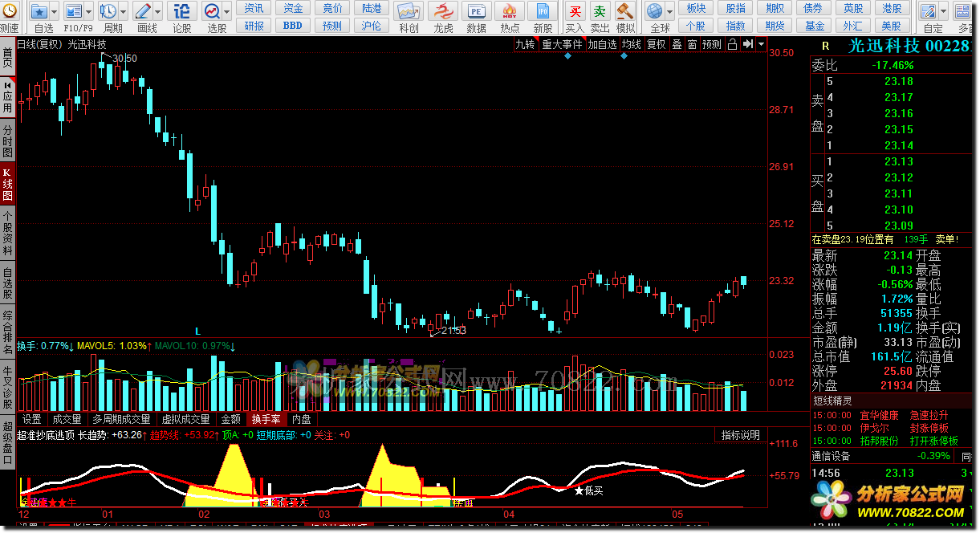This screenshot has width=980, height=533.
Task: Click the red 买入 buy icon
Action: click(575, 11)
